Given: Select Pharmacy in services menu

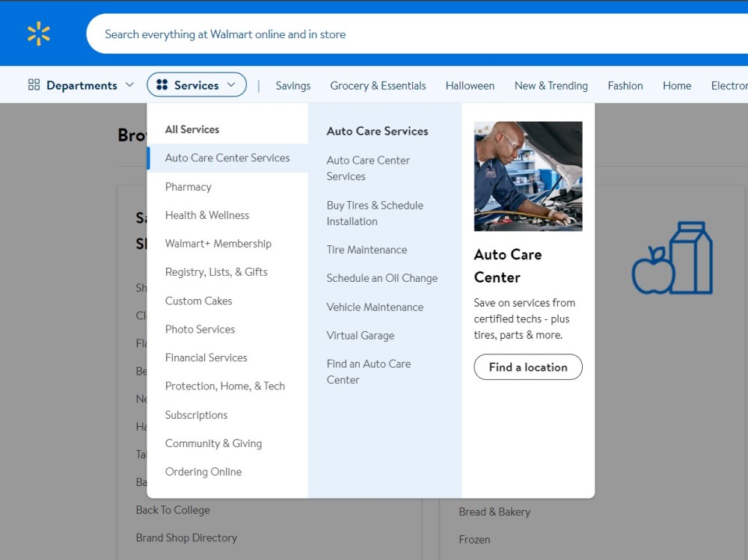Looking at the screenshot, I should click(188, 187).
